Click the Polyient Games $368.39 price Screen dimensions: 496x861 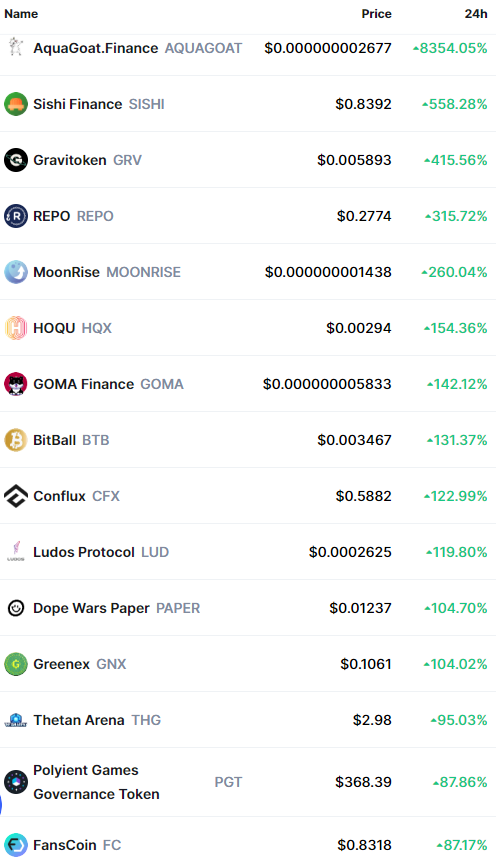pyautogui.click(x=364, y=782)
